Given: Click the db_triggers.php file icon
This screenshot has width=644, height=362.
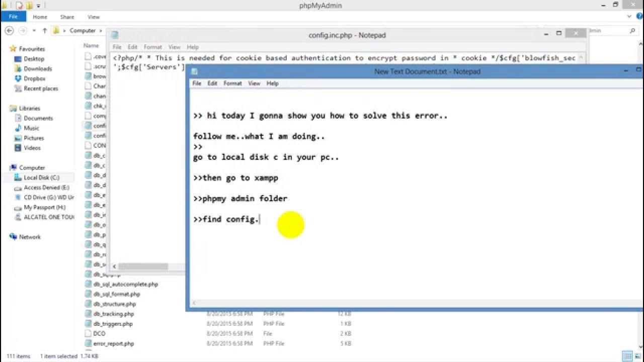Looking at the screenshot, I should click(88, 324).
